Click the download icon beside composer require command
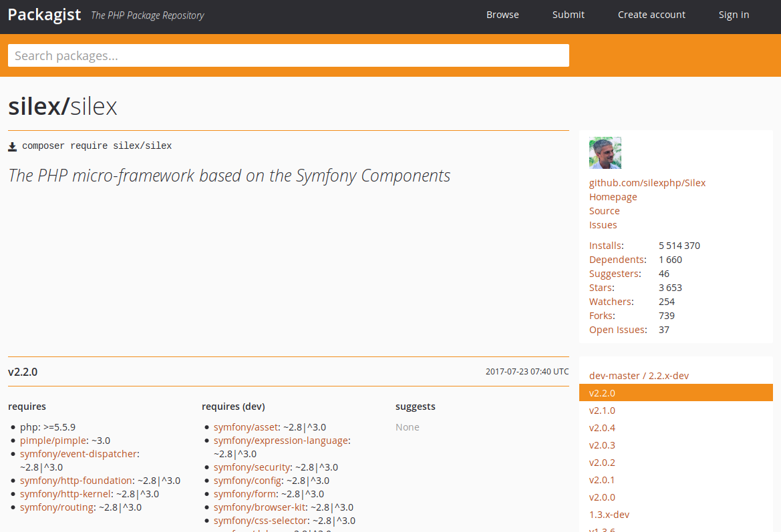This screenshot has width=781, height=532. coord(12,146)
